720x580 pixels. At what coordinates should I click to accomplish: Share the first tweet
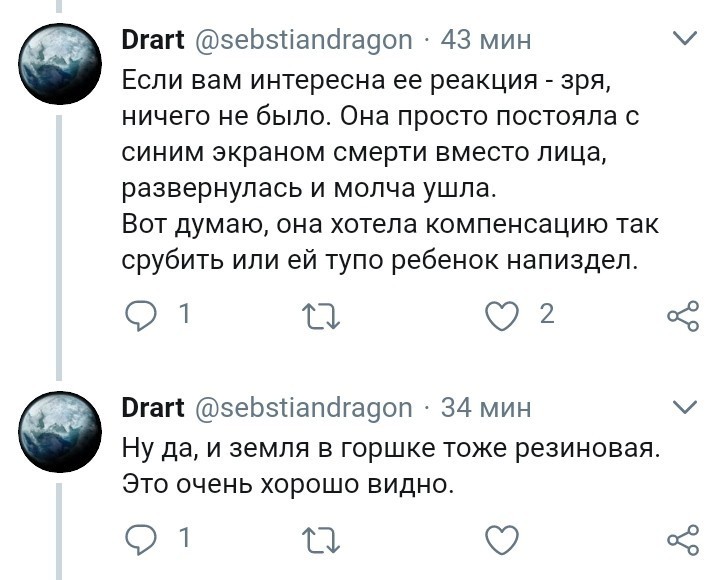682,318
